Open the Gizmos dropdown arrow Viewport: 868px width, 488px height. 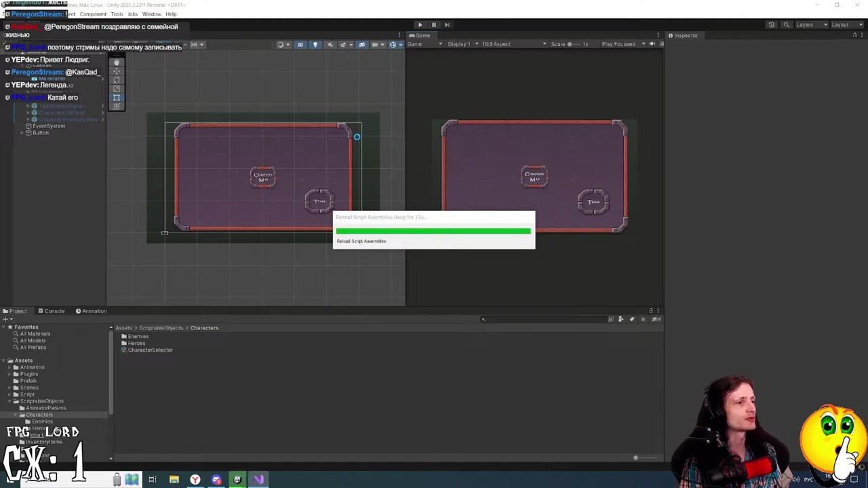(x=401, y=45)
